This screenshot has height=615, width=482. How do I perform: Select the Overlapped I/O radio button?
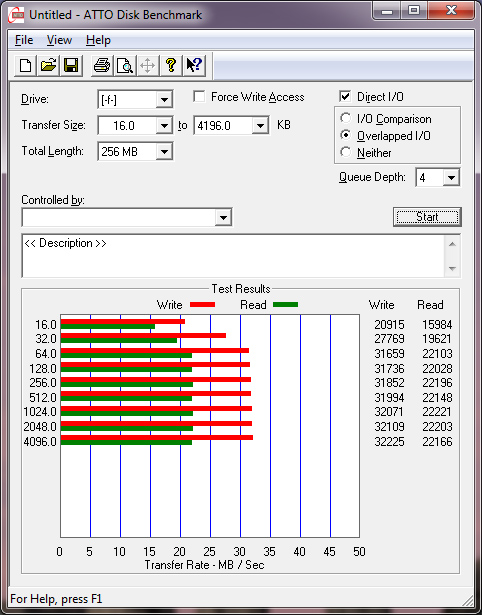[x=346, y=135]
